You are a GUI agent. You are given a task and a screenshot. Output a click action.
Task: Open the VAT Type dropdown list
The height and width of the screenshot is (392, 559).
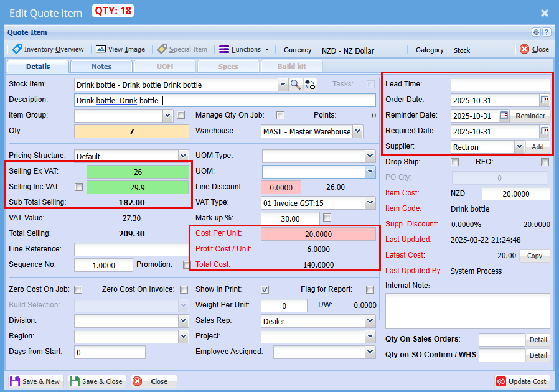point(370,203)
